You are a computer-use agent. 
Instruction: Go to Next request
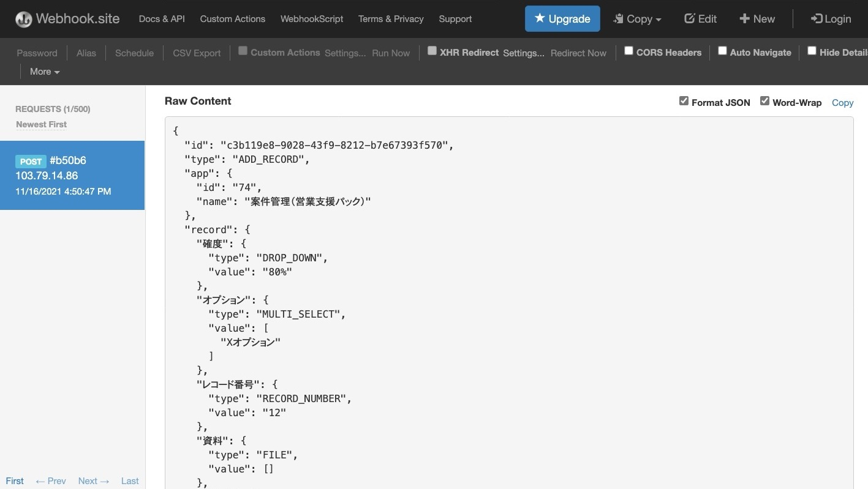(x=94, y=481)
